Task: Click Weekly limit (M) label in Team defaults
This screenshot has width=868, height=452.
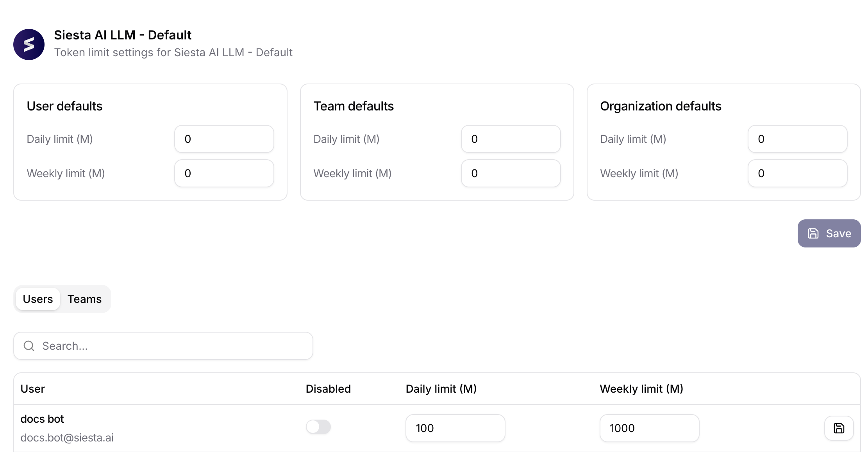Action: 352,173
